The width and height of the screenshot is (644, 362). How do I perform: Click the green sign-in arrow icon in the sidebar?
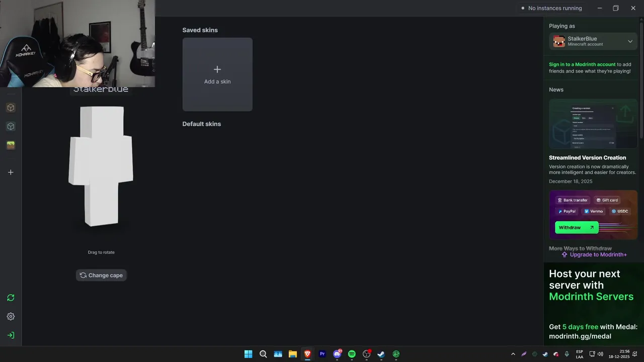11,335
